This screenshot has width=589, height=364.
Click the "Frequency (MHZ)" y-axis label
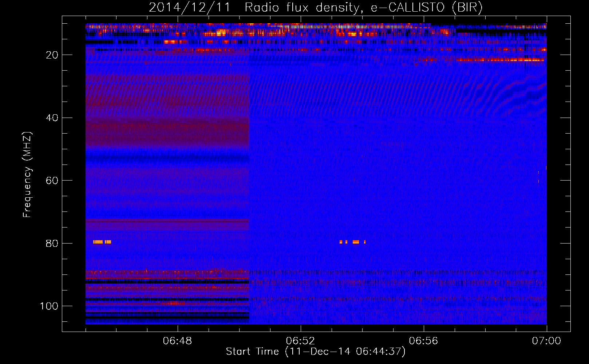pos(27,175)
